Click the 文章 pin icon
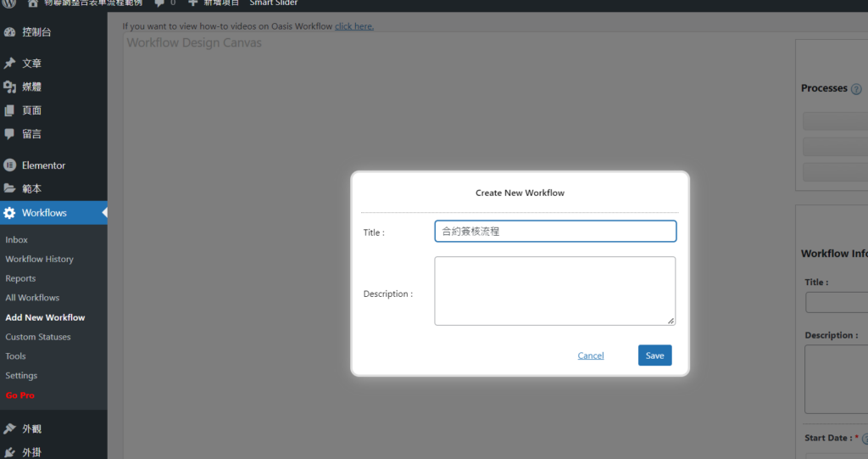 pos(9,64)
